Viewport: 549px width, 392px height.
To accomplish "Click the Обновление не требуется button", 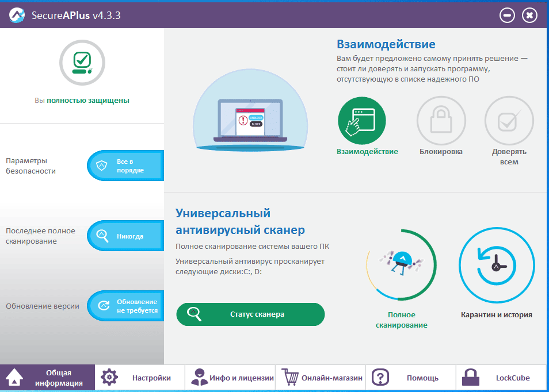I will tap(125, 306).
